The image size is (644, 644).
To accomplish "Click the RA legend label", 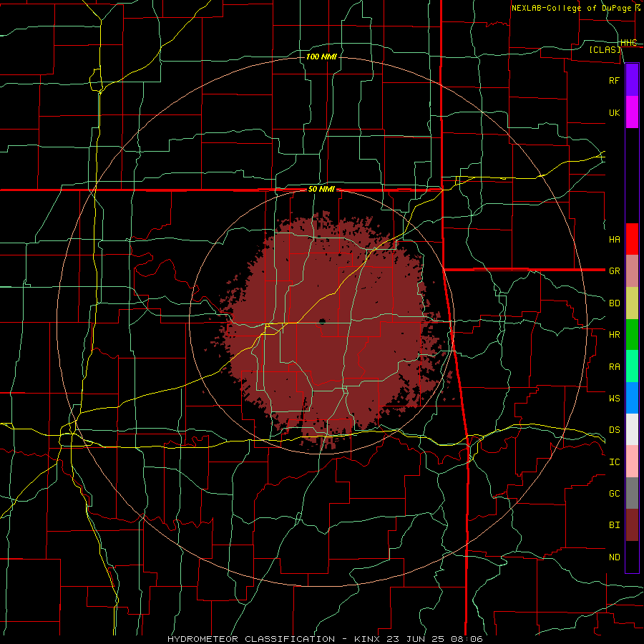I will pos(614,366).
